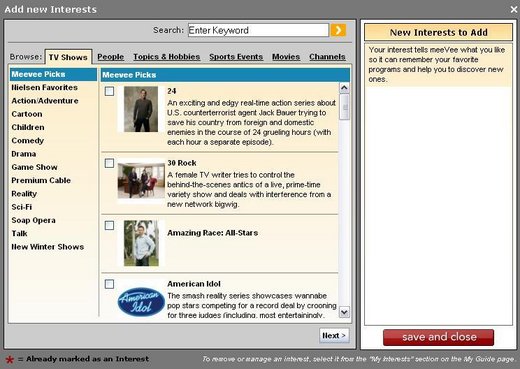Choose the Action/Adventure category
This screenshot has height=369, width=520.
click(45, 101)
